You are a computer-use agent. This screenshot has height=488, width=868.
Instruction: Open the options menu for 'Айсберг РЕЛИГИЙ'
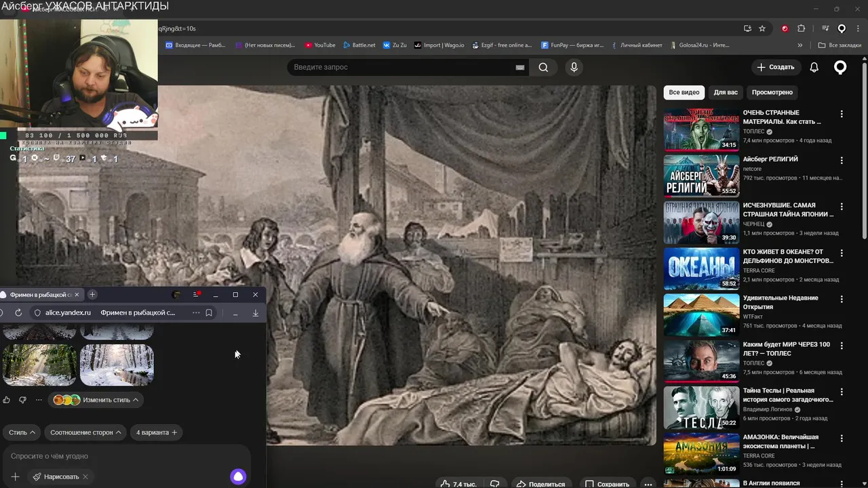(842, 161)
